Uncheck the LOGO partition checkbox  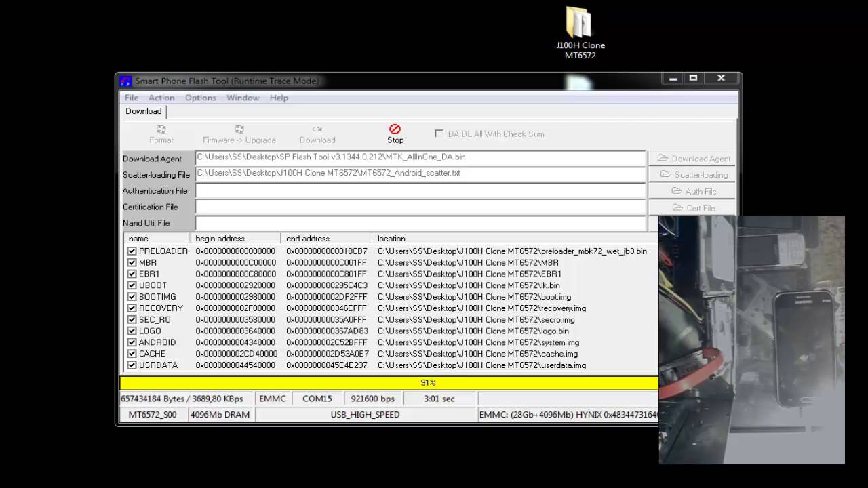tap(132, 331)
